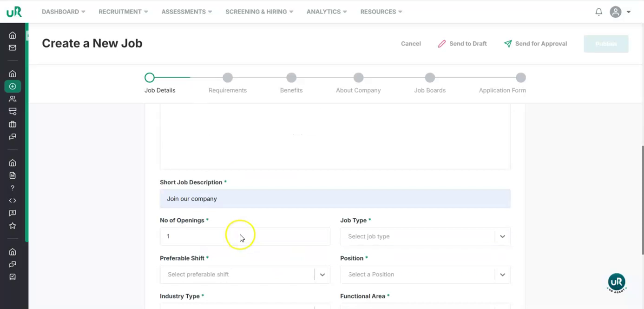Open the notification bell
This screenshot has height=309, width=644.
point(598,12)
